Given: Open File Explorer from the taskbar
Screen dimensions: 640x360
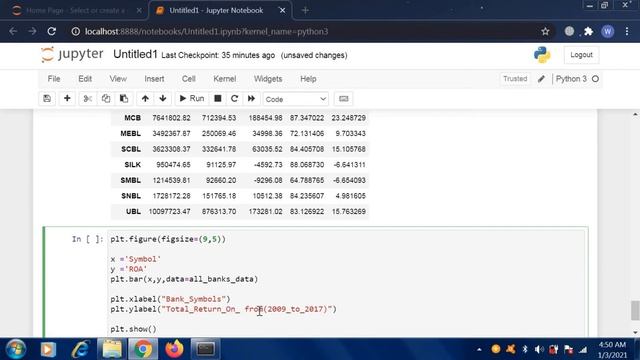Looking at the screenshot, I should [112, 349].
